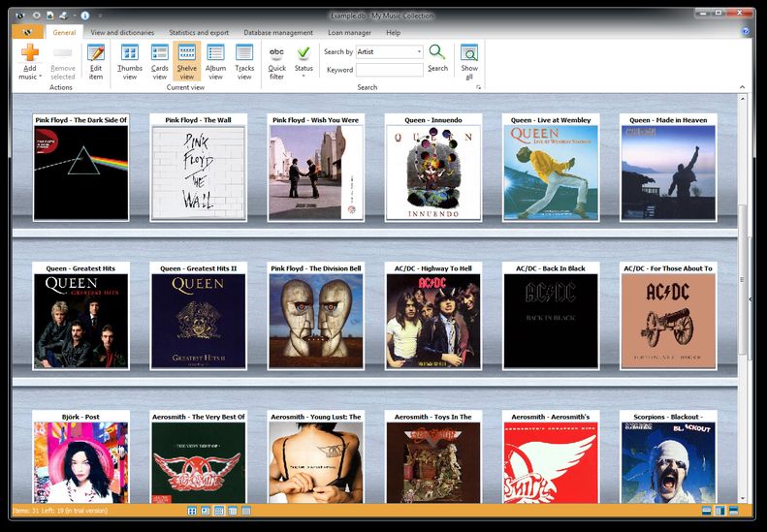
Task: Click the Search magnifier button
Action: [x=437, y=59]
